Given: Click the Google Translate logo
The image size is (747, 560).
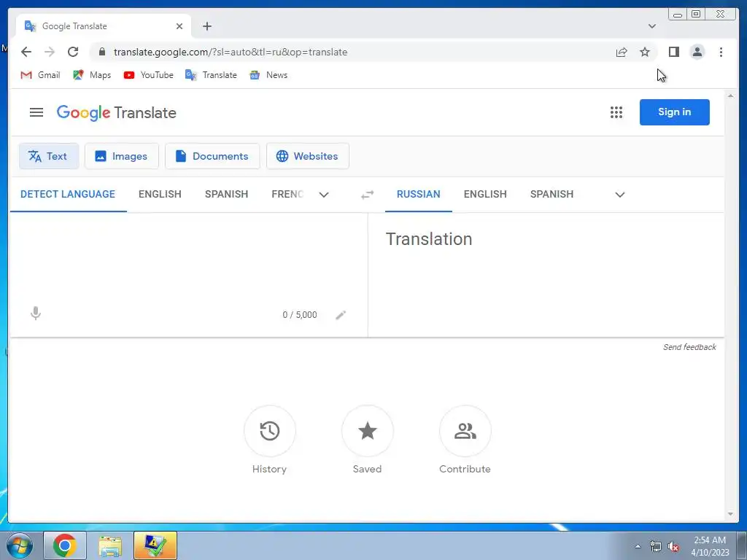Looking at the screenshot, I should click(x=116, y=113).
